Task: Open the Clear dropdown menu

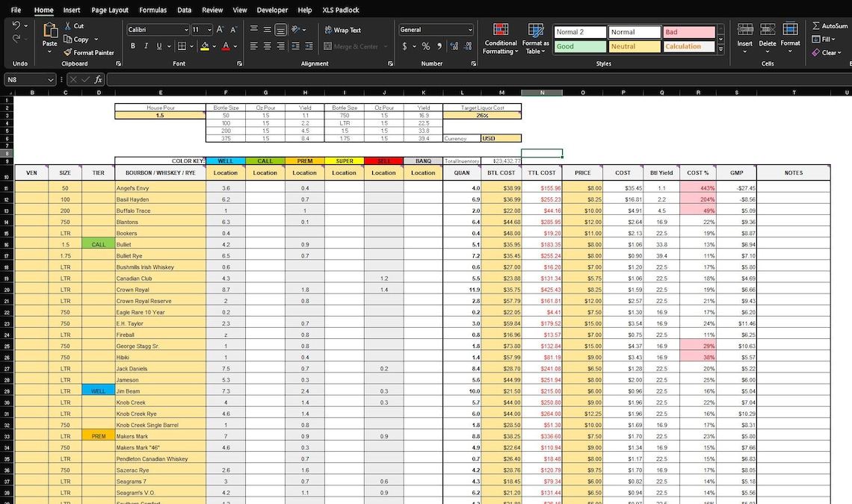Action: click(827, 52)
